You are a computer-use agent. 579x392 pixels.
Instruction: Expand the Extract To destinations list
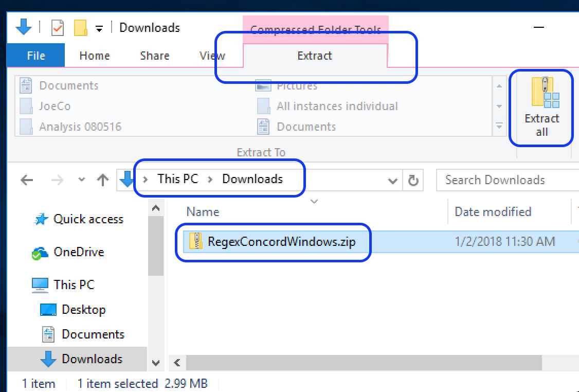pos(499,126)
